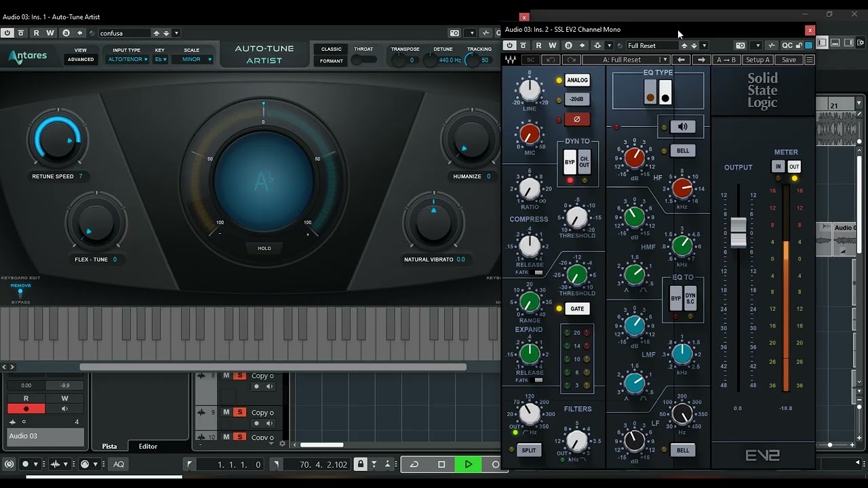The width and height of the screenshot is (868, 488).
Task: Go to previous preset with left arrow
Action: pyautogui.click(x=682, y=60)
